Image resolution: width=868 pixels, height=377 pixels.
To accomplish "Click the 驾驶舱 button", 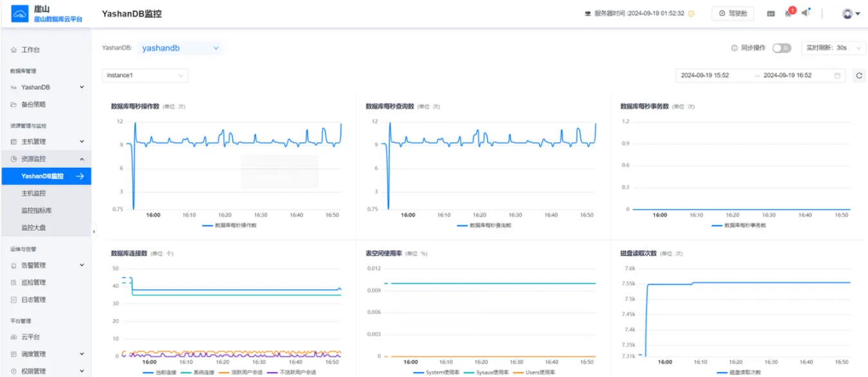I will point(733,14).
